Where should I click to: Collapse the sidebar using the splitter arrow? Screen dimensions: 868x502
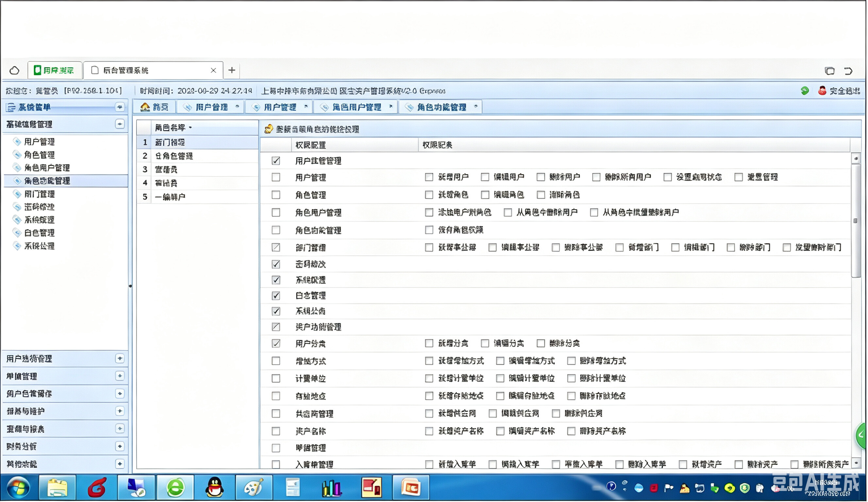tap(130, 286)
